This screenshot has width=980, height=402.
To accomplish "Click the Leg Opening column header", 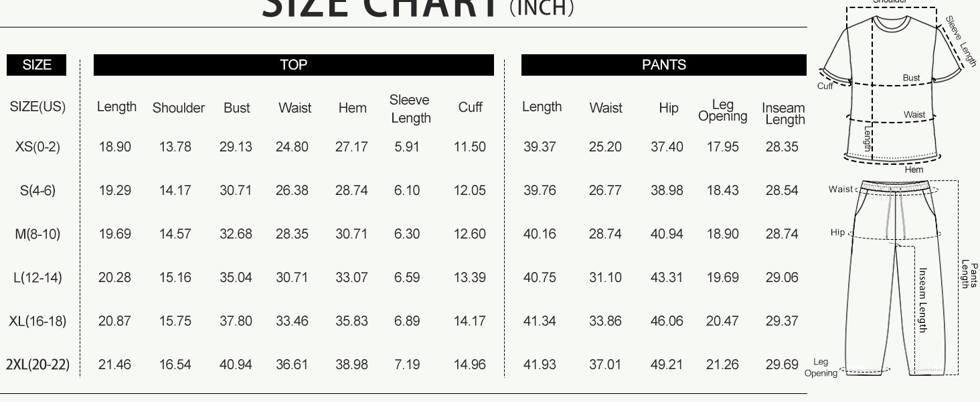I will (722, 111).
